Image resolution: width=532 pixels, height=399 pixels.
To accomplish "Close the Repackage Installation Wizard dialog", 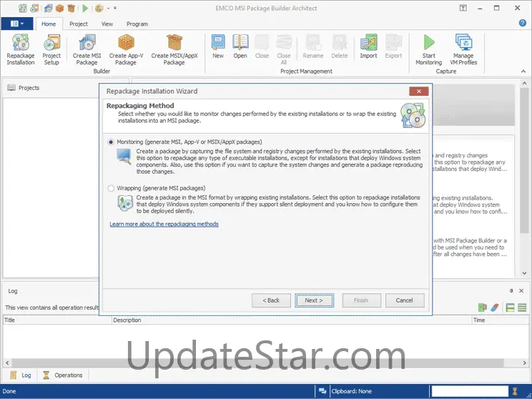I will tap(419, 92).
